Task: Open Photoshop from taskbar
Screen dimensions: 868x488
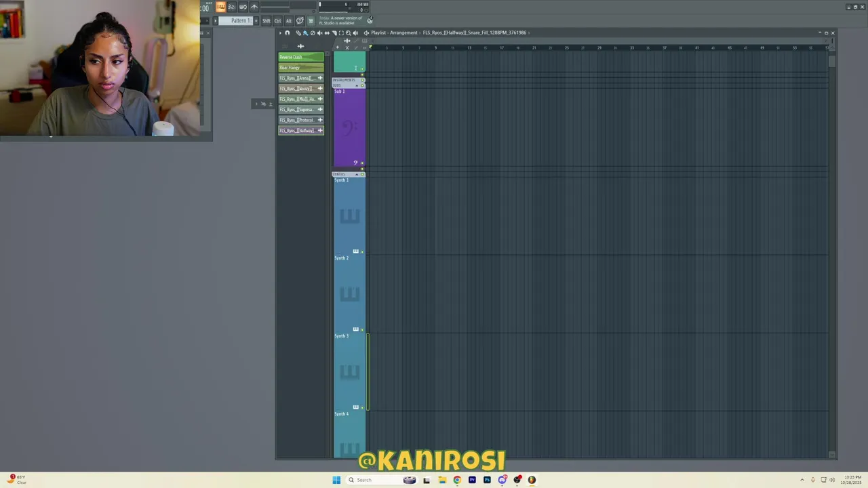Action: click(x=487, y=480)
